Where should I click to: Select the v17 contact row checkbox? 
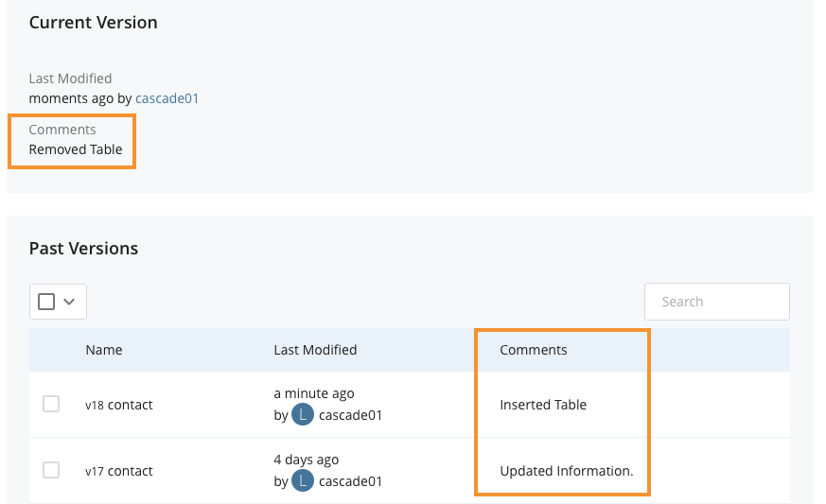51,470
